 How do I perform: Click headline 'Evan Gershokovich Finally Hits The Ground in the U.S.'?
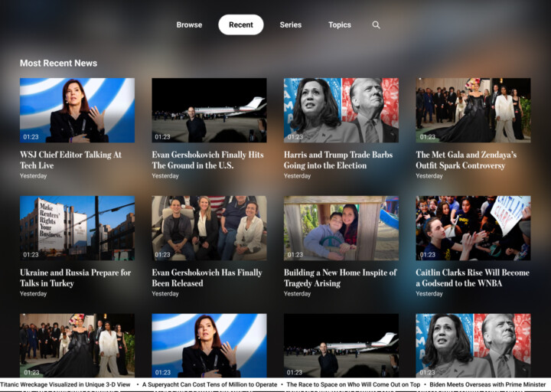point(207,160)
